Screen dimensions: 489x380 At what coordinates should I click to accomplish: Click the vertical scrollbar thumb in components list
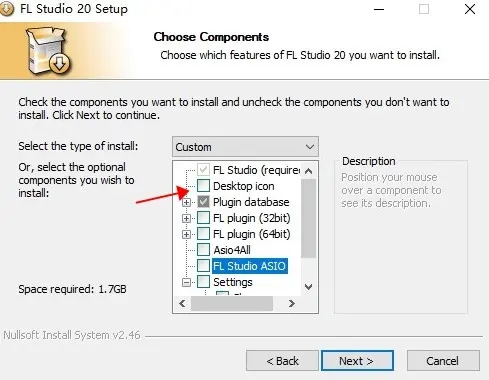pyautogui.click(x=309, y=218)
